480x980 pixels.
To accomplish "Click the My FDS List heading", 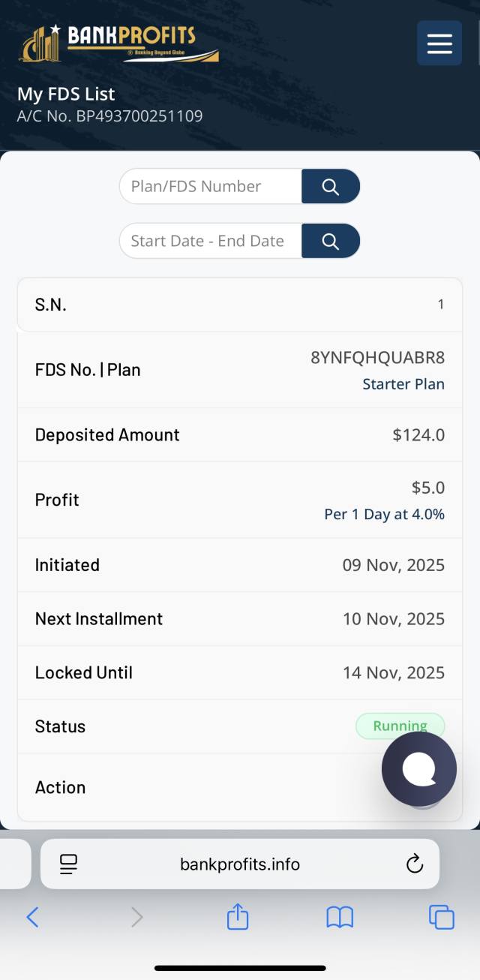I will pos(66,95).
